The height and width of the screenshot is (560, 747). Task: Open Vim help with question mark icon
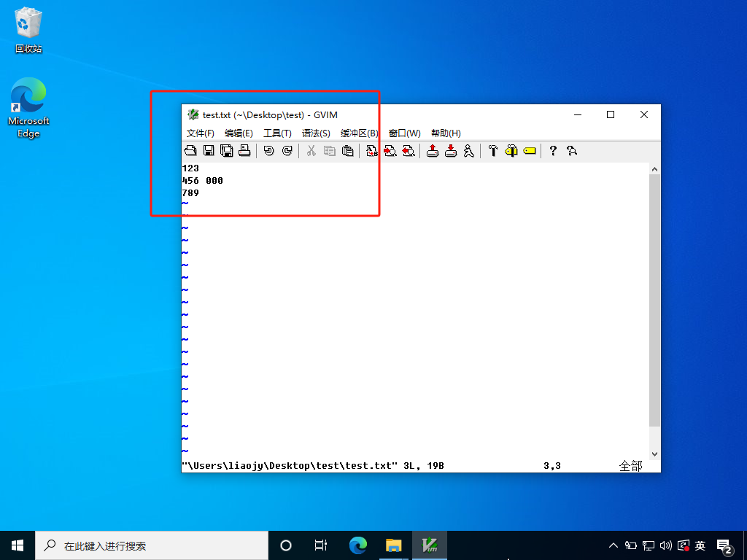553,151
